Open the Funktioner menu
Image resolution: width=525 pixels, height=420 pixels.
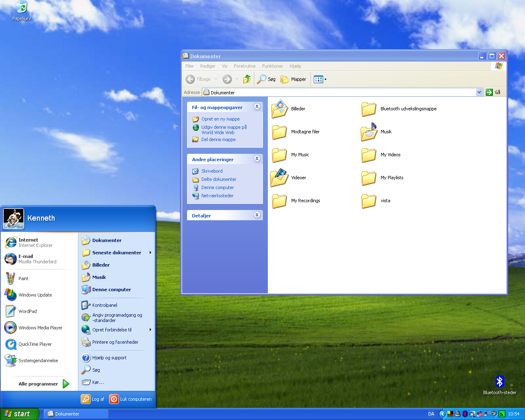click(x=272, y=66)
